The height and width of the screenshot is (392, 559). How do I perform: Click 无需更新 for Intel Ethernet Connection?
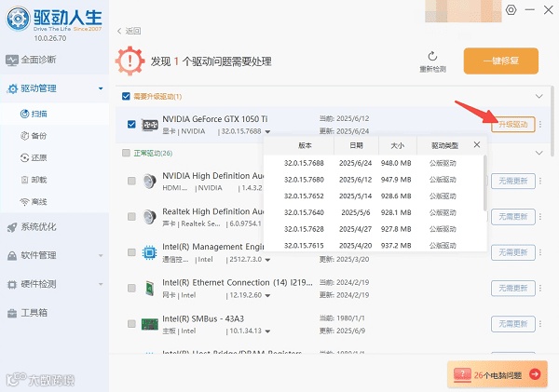[513, 289]
